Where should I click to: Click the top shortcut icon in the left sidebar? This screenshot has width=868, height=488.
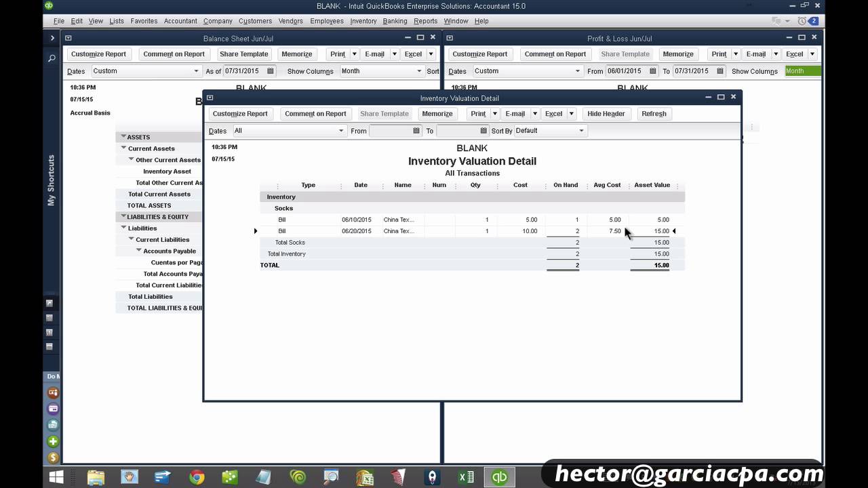point(50,303)
